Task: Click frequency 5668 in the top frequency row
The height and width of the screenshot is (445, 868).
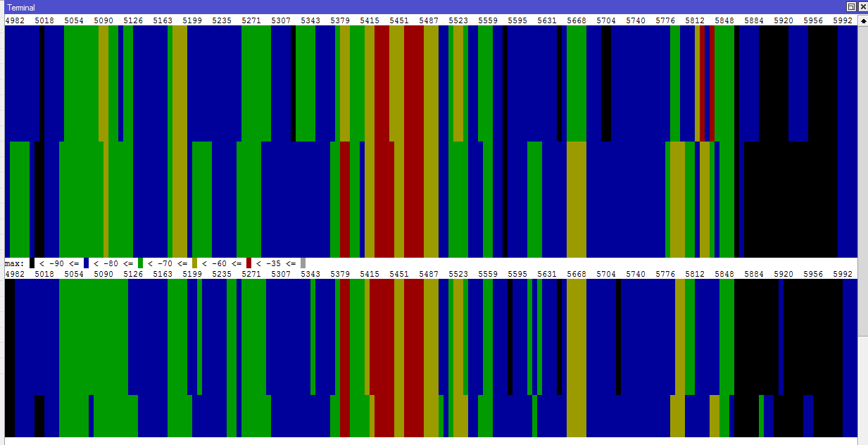Action: click(577, 20)
